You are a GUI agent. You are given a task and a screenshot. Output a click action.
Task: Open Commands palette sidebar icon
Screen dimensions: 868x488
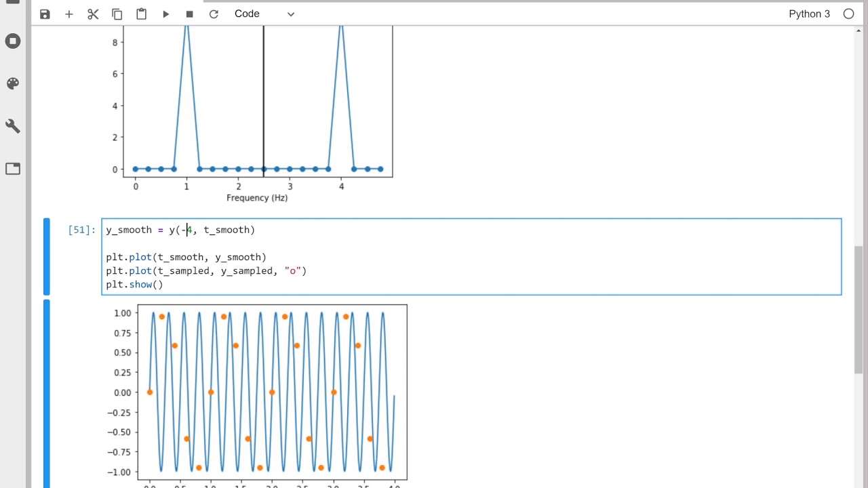(x=13, y=83)
